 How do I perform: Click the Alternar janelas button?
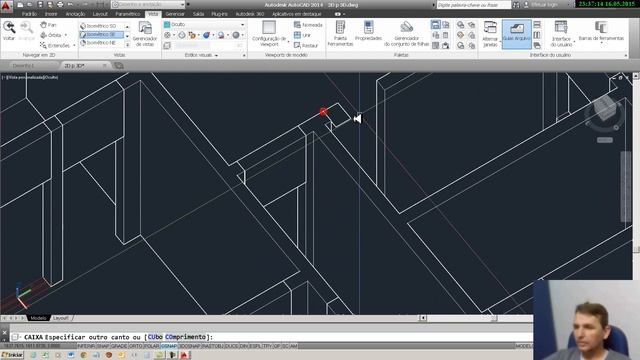[490, 34]
